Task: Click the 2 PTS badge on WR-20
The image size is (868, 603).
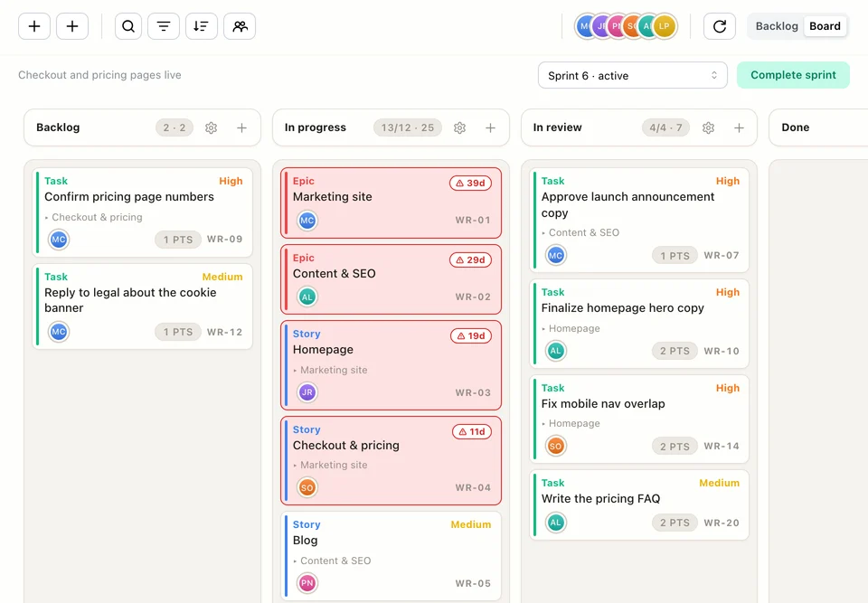Action: 675,523
